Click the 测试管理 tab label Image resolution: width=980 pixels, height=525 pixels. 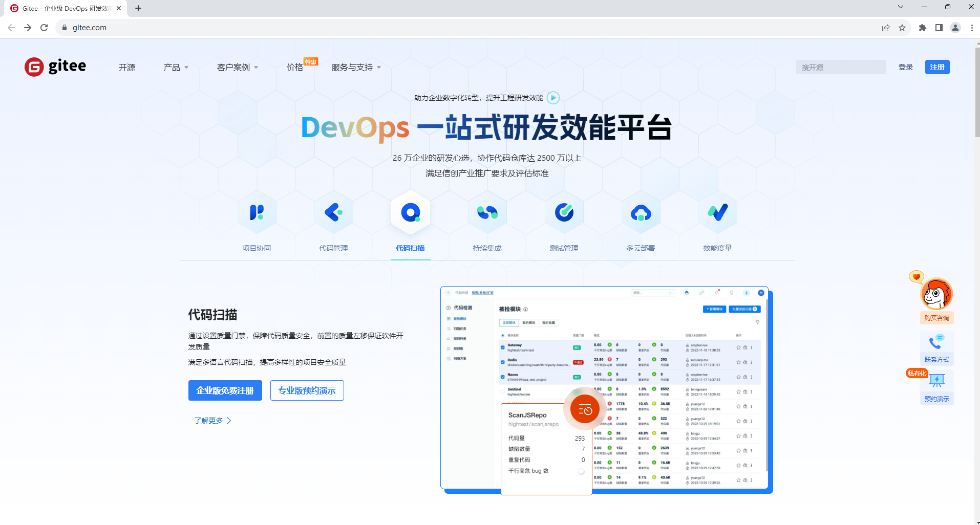(564, 248)
